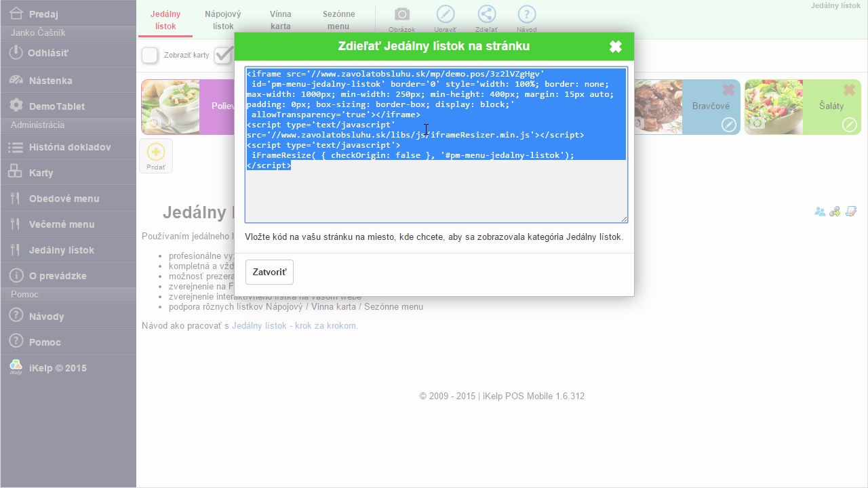Click the users group icon at right
The image size is (868, 488).
click(820, 211)
